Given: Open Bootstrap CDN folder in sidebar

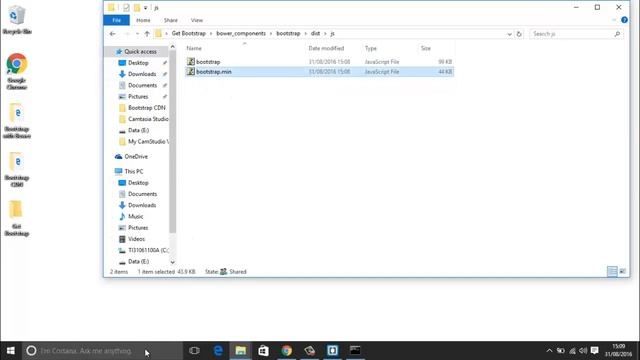Looking at the screenshot, I should tap(146, 108).
